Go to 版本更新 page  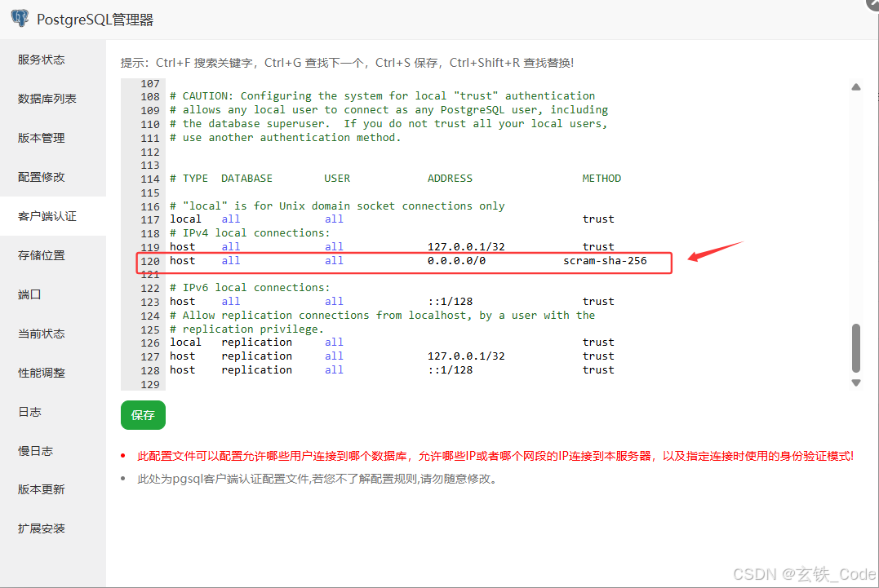pyautogui.click(x=41, y=489)
